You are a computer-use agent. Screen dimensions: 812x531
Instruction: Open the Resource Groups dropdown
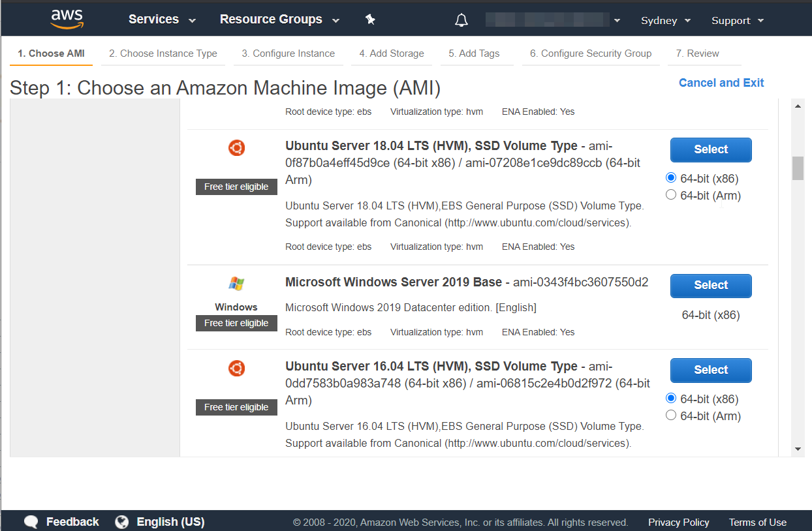coord(279,20)
